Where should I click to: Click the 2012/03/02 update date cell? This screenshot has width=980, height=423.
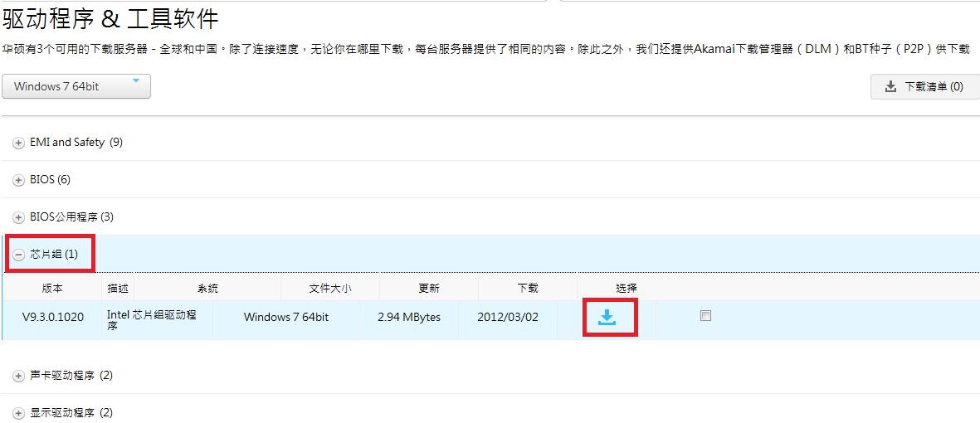508,318
